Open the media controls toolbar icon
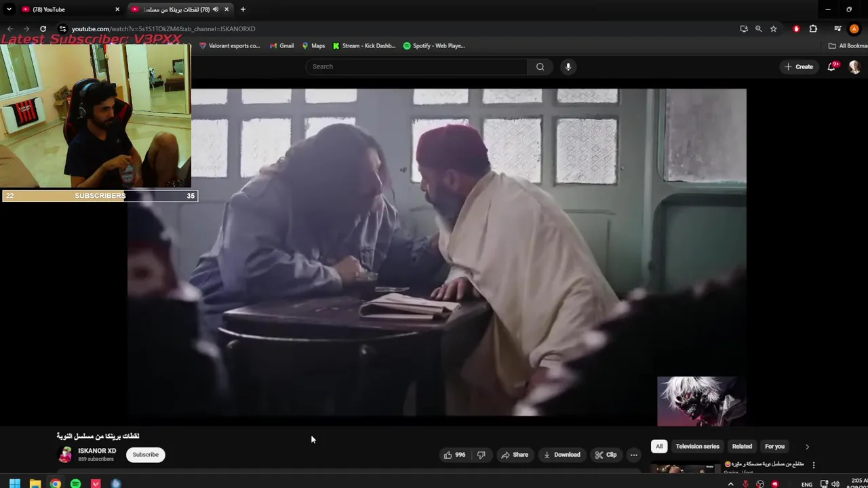The height and width of the screenshot is (488, 868). pos(837,28)
